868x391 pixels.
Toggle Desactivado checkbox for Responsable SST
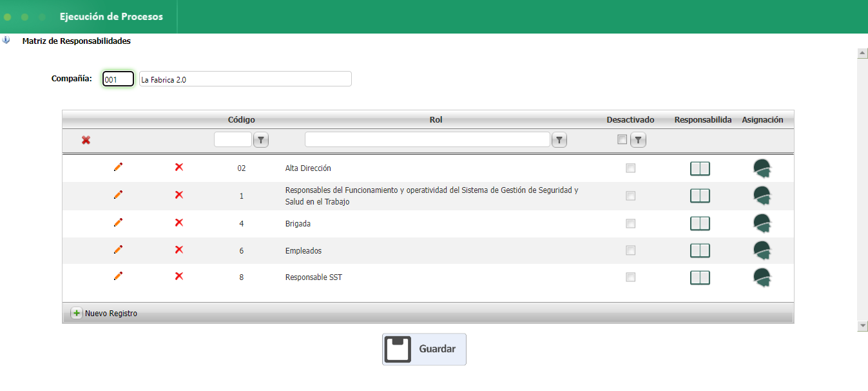[x=630, y=277]
